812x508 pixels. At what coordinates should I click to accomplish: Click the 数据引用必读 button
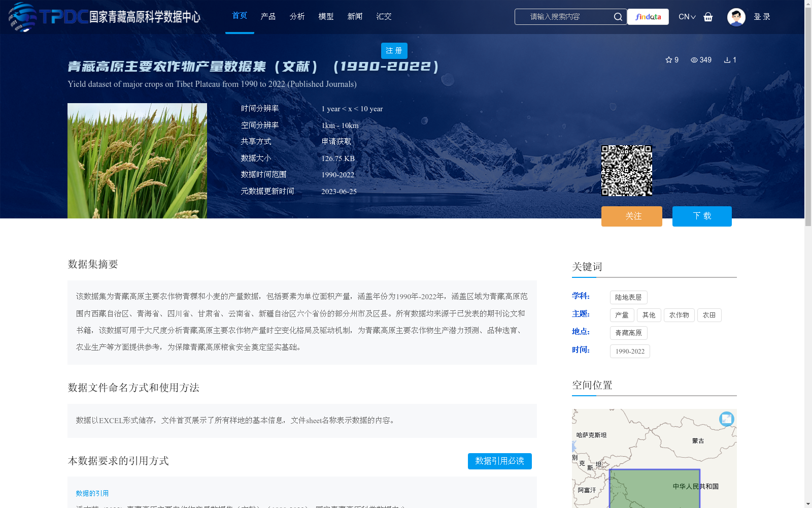[x=500, y=461]
